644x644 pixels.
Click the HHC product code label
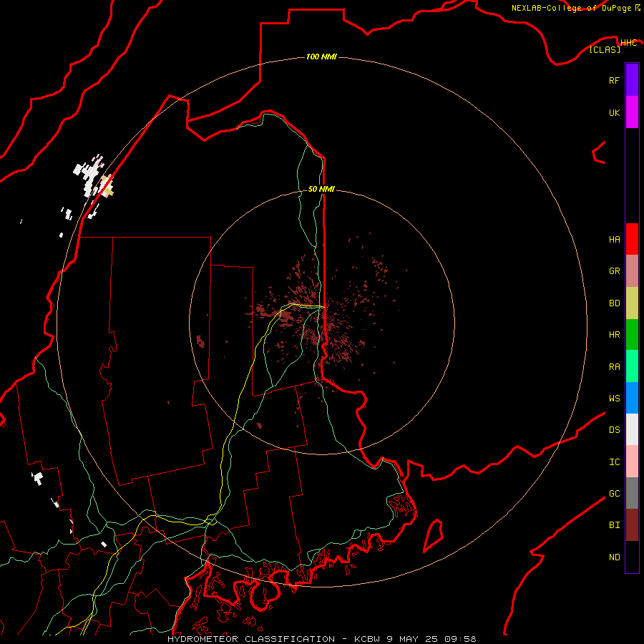(x=628, y=43)
